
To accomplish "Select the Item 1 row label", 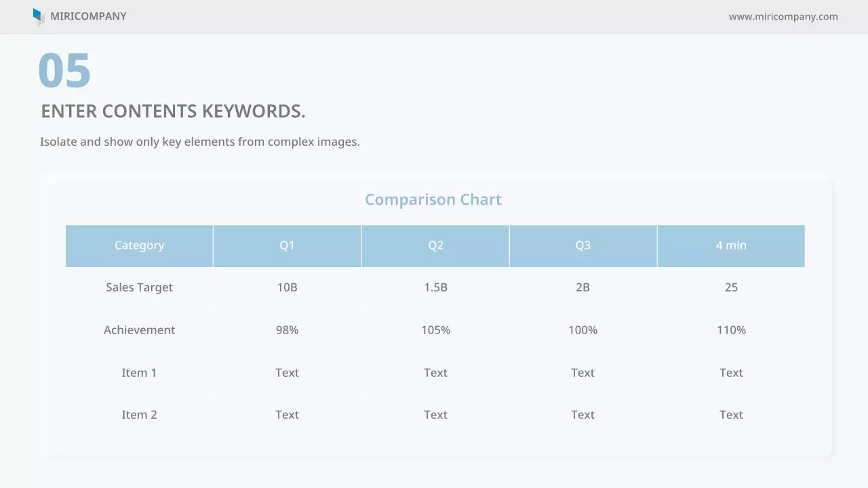I will pos(139,373).
